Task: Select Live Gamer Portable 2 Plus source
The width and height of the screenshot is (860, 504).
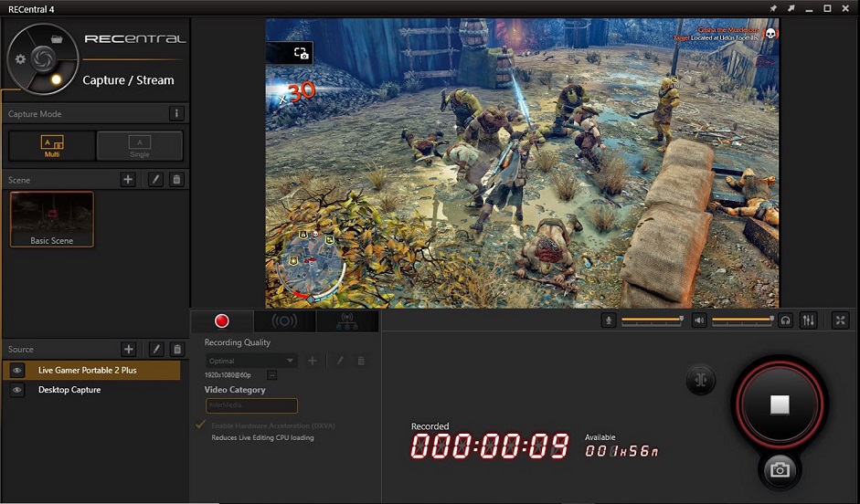Action: (91, 371)
